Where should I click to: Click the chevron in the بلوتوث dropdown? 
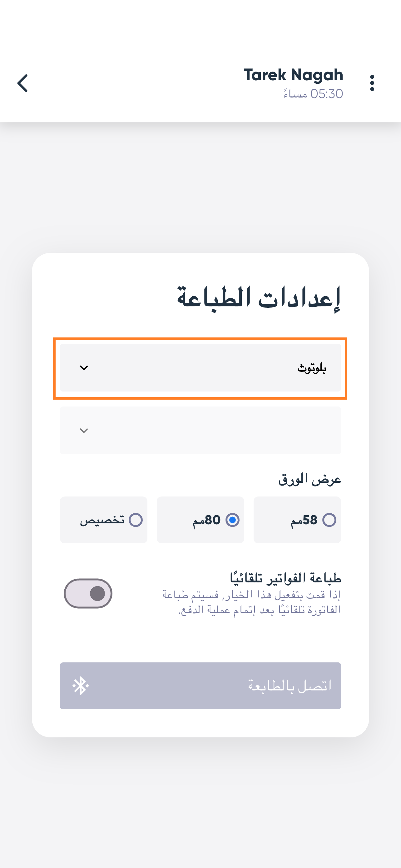83,368
